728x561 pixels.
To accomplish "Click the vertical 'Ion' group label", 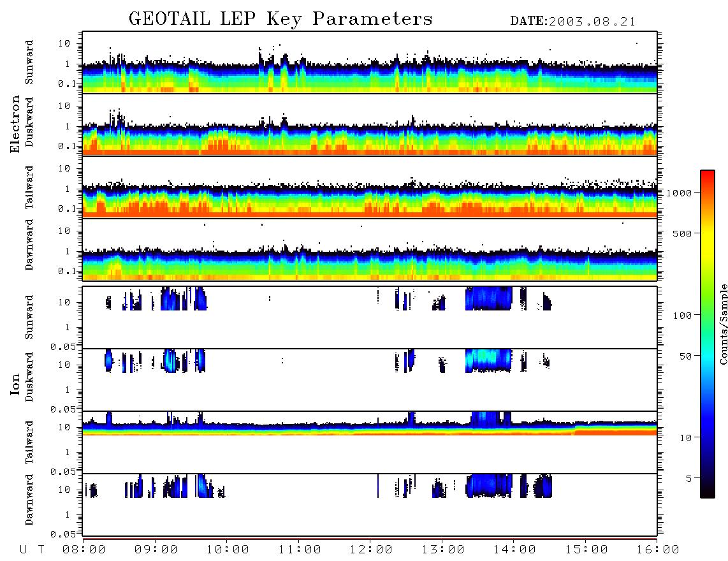I will 15,384.
